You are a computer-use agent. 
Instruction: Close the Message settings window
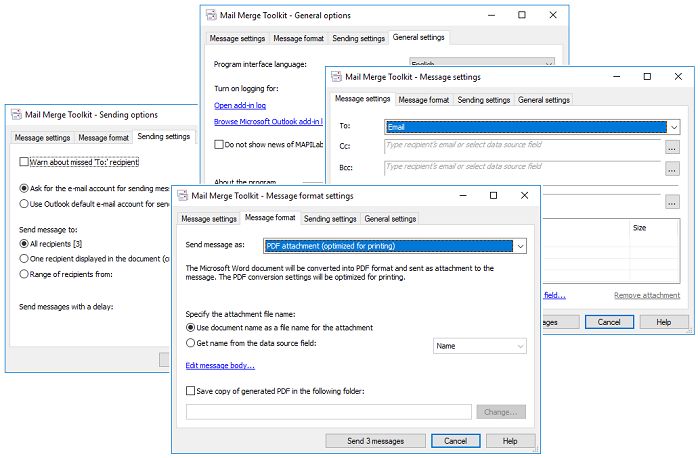[x=678, y=77]
